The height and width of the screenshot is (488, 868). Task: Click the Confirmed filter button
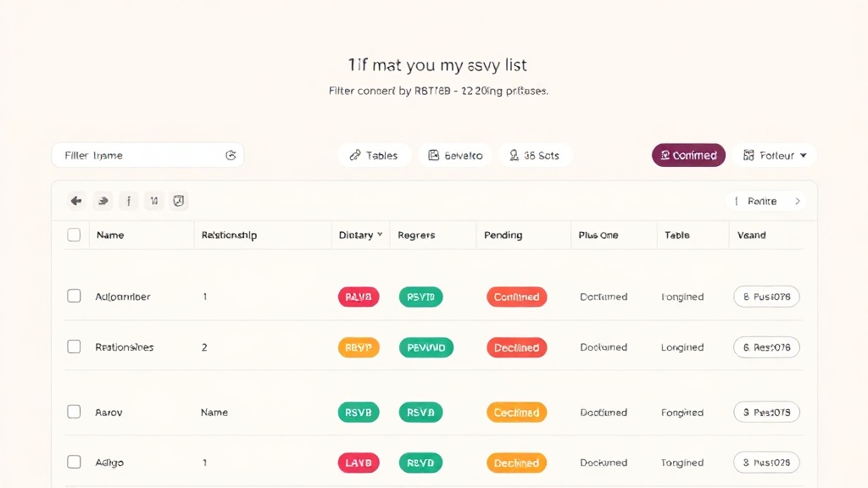688,156
